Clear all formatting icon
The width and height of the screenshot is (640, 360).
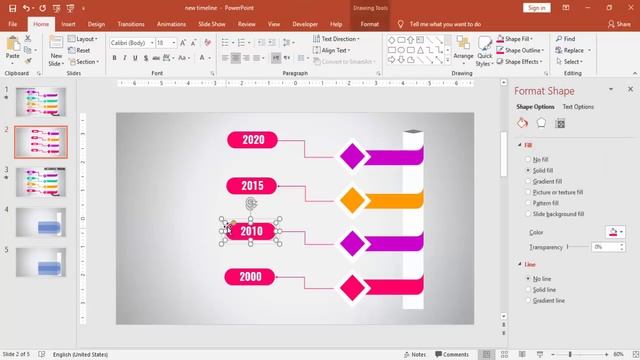pyautogui.click(x=208, y=43)
